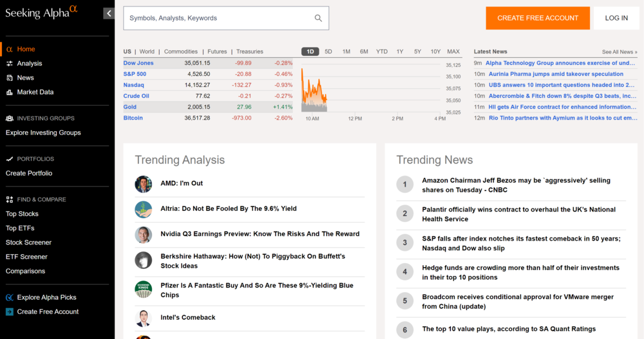The width and height of the screenshot is (644, 339).
Task: Open the News section in sidebar
Action: pyautogui.click(x=26, y=78)
